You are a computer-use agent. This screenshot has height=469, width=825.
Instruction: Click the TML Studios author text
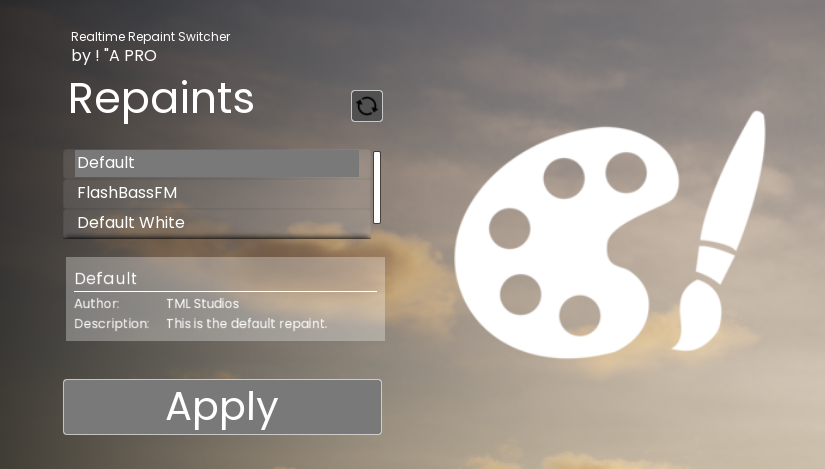click(x=203, y=304)
